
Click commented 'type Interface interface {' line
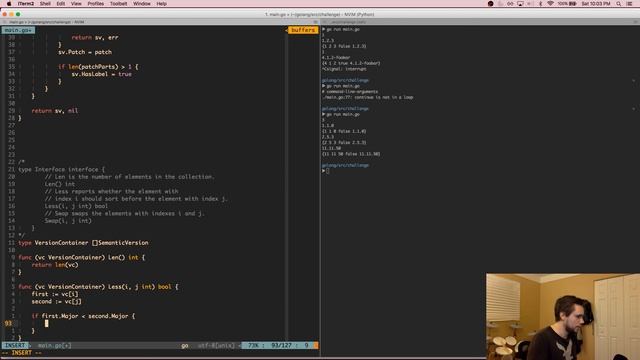(x=62, y=169)
